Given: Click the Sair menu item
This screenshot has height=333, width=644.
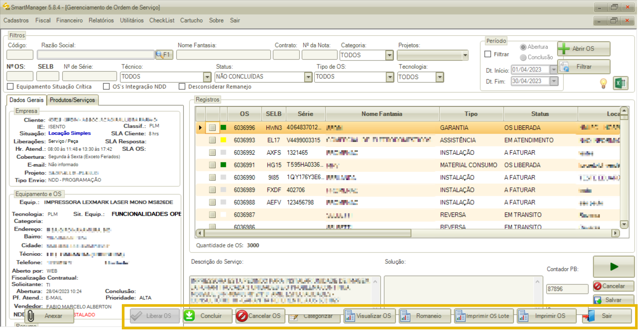Looking at the screenshot, I should pos(235,21).
